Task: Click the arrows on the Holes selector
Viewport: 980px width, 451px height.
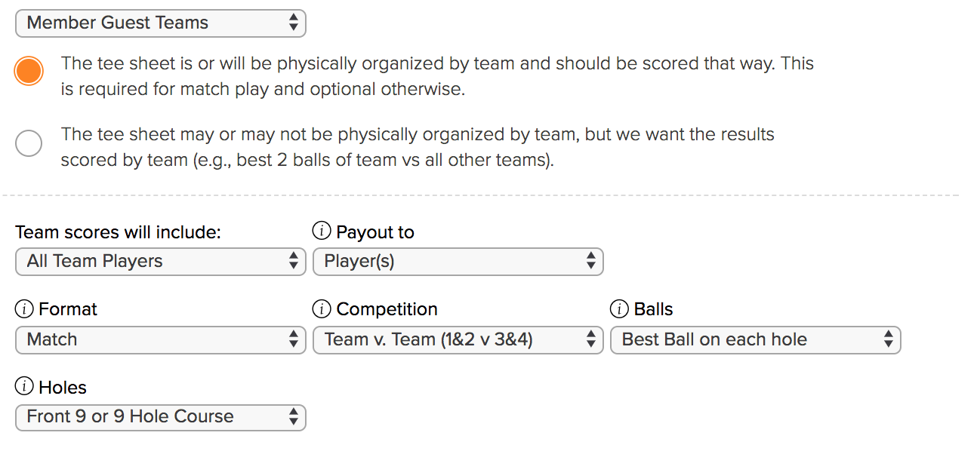Action: click(294, 417)
